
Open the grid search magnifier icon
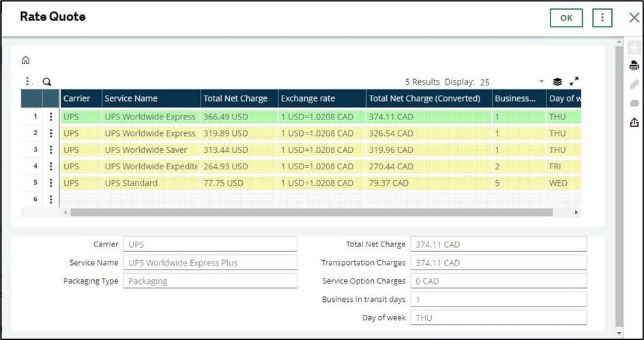[47, 82]
